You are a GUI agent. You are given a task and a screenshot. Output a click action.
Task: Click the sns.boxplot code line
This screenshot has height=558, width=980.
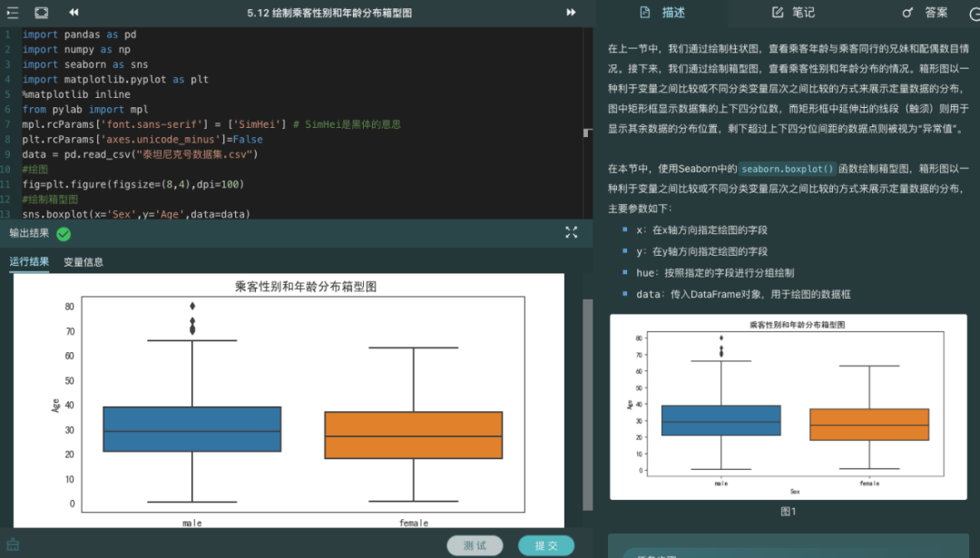(136, 214)
